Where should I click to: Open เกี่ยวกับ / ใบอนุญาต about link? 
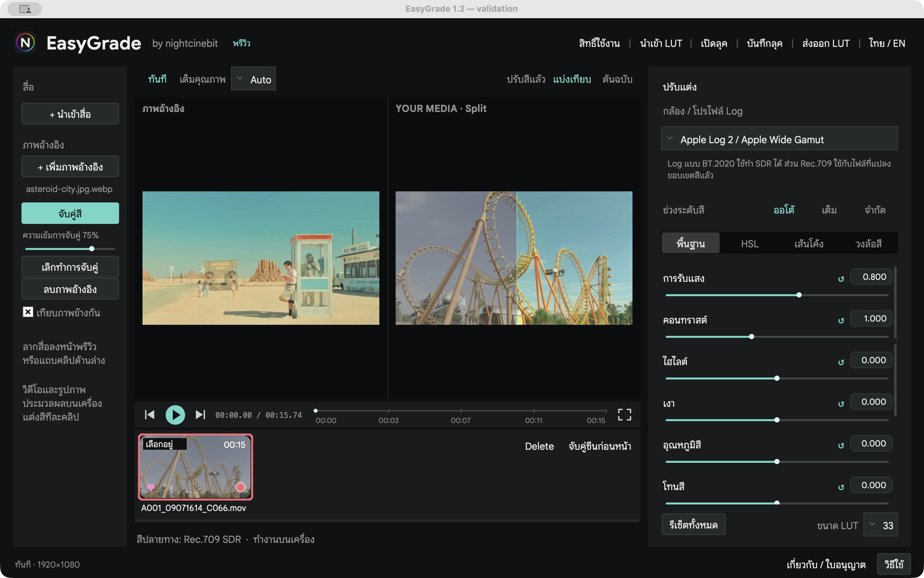coord(826,564)
